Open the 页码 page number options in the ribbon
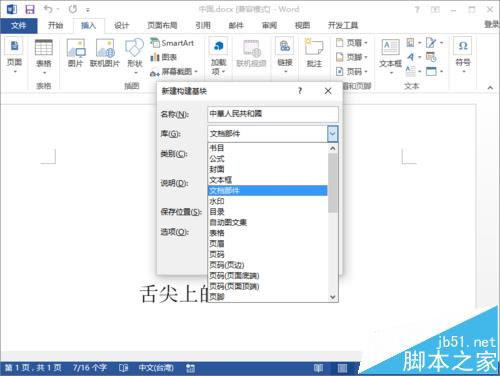Image resolution: width=500 pixels, height=376 pixels. click(x=352, y=71)
